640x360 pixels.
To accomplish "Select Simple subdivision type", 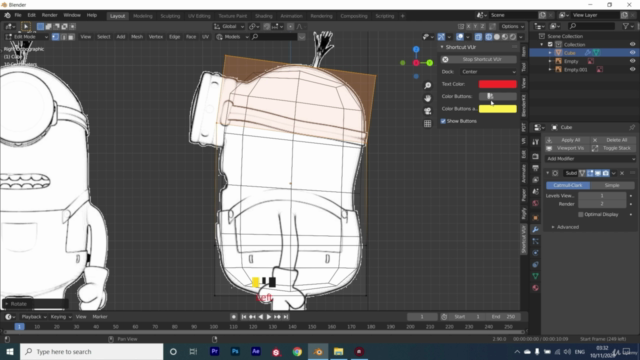I will point(612,185).
